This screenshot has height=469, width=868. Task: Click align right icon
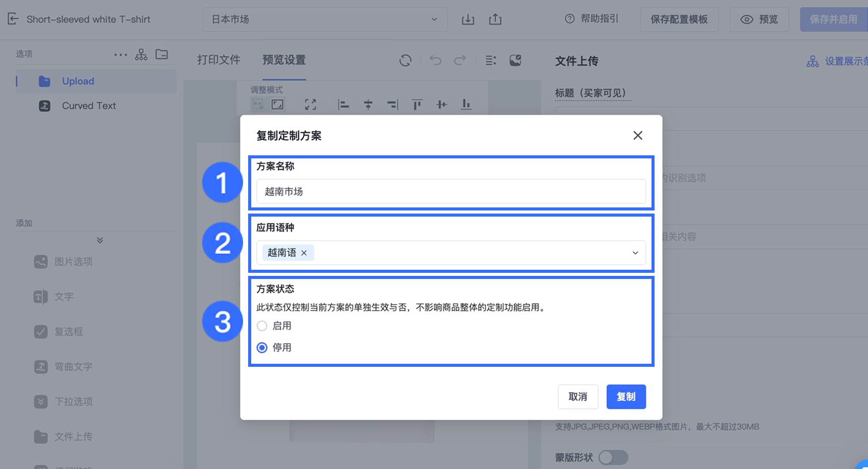[x=393, y=105]
